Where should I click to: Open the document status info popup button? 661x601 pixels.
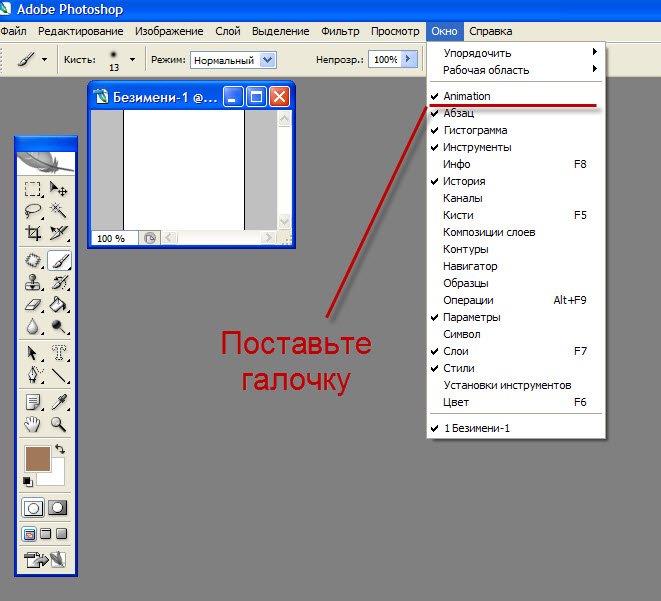pos(150,238)
